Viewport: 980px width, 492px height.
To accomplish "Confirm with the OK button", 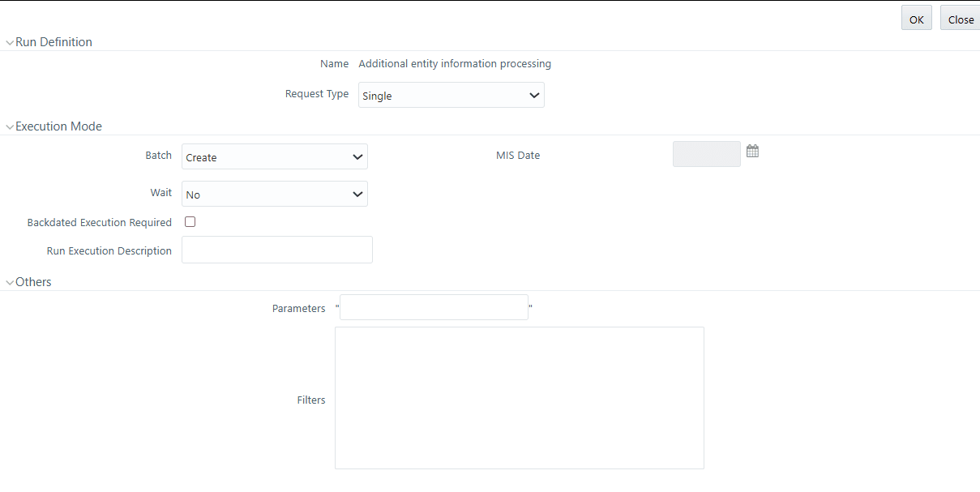I will click(x=917, y=18).
